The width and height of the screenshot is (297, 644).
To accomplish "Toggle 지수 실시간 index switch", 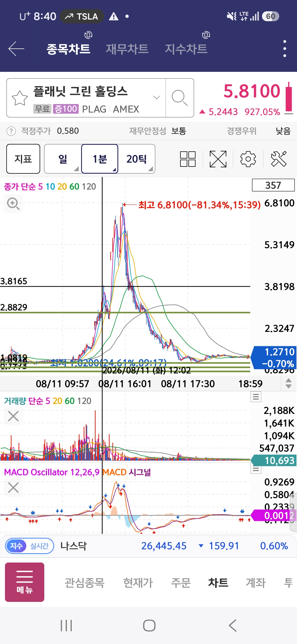I will coord(30,546).
